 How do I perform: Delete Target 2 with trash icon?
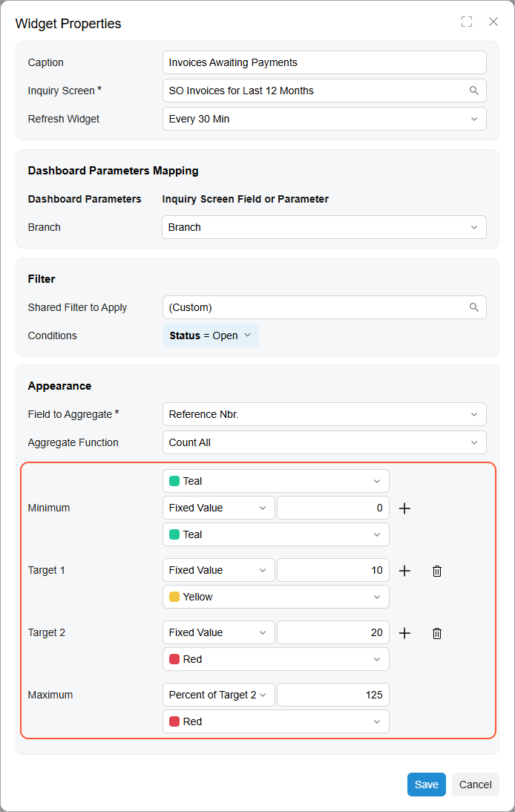(437, 633)
